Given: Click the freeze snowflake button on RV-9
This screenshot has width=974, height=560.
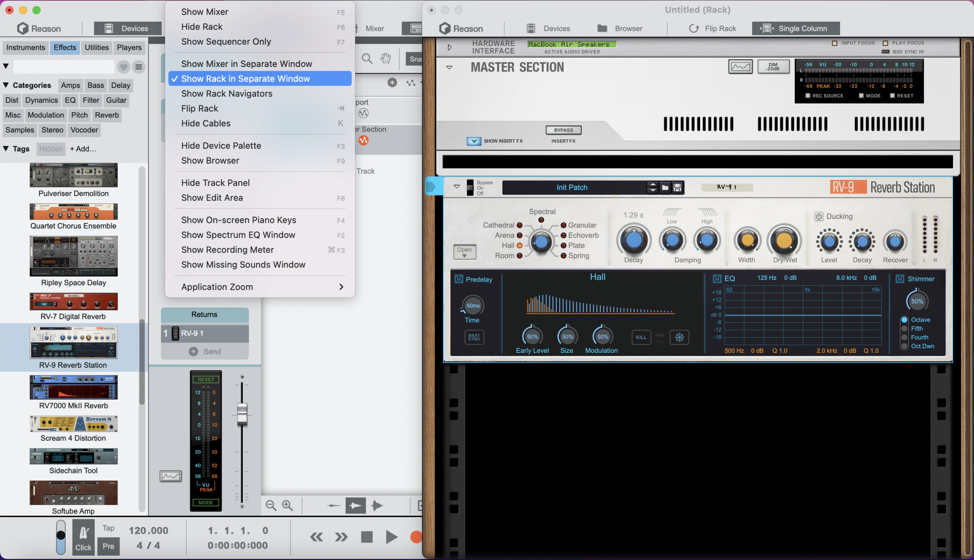Looking at the screenshot, I should [x=679, y=337].
